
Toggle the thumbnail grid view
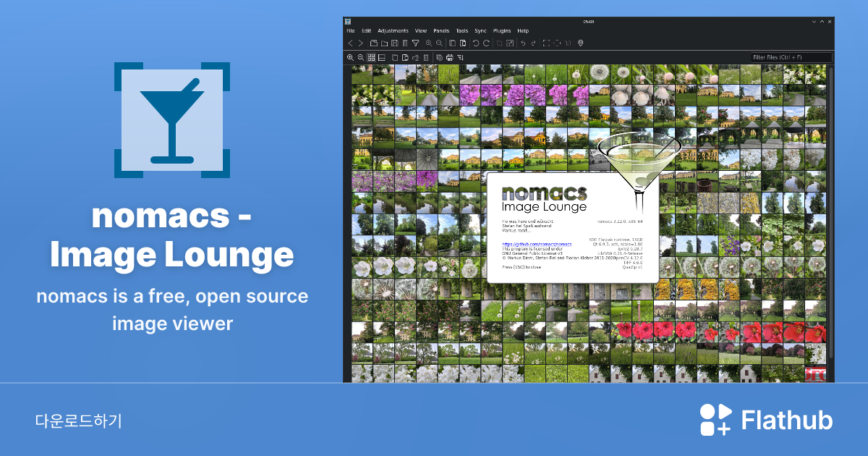tap(371, 56)
